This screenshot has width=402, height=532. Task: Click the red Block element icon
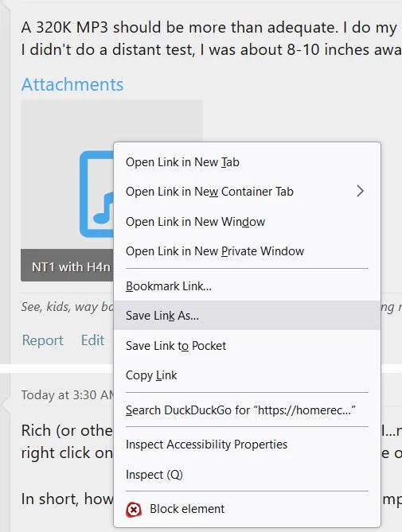pos(134,509)
